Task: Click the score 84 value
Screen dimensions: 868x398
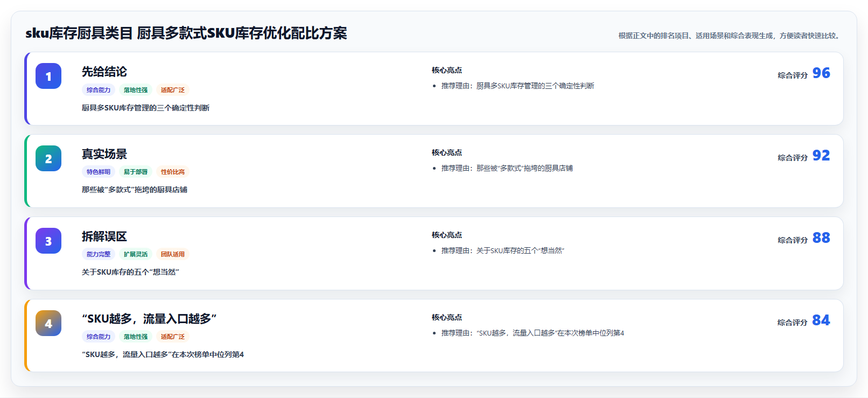Action: (x=821, y=320)
